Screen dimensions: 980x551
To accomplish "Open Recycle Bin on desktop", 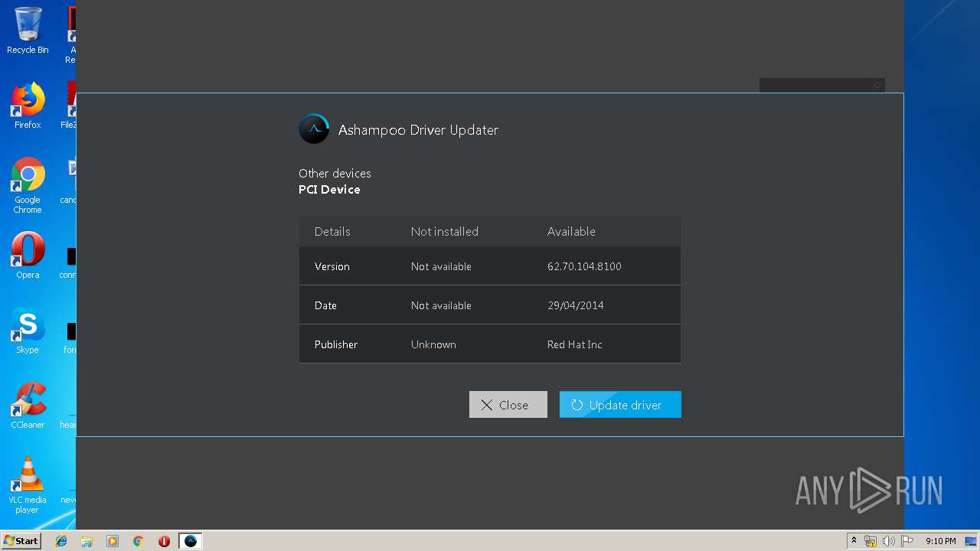I will (28, 31).
